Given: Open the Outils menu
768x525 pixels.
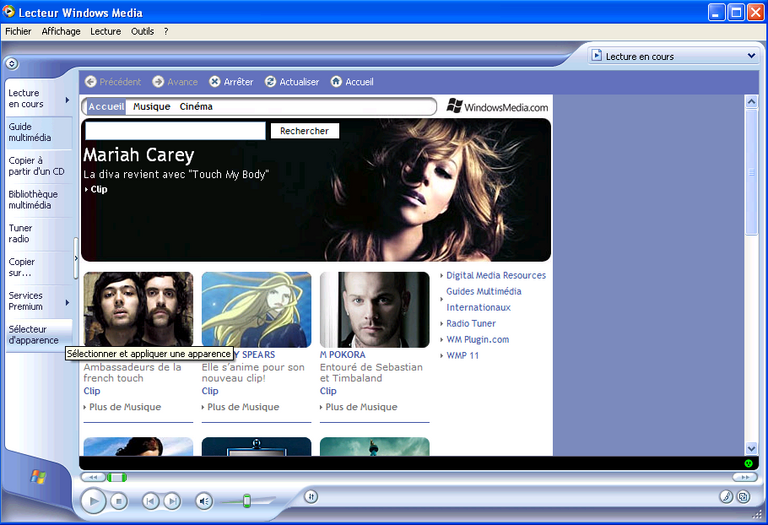Looking at the screenshot, I should pyautogui.click(x=142, y=31).
